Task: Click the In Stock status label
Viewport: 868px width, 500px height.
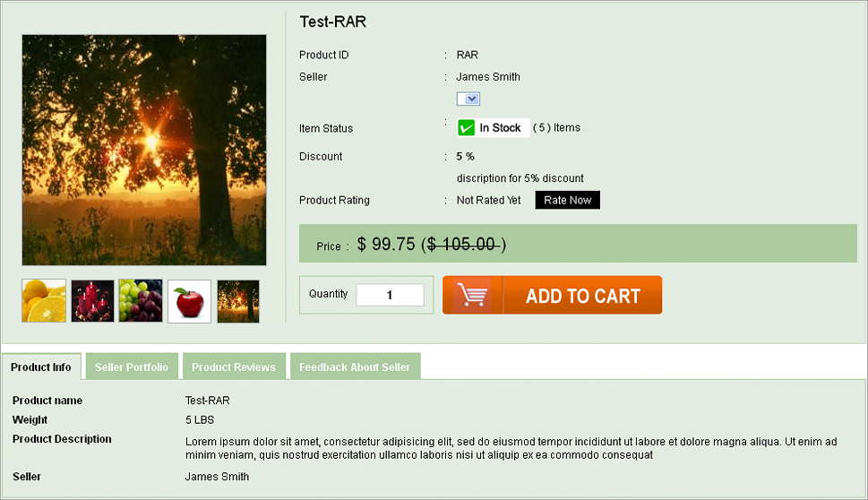Action: point(500,128)
